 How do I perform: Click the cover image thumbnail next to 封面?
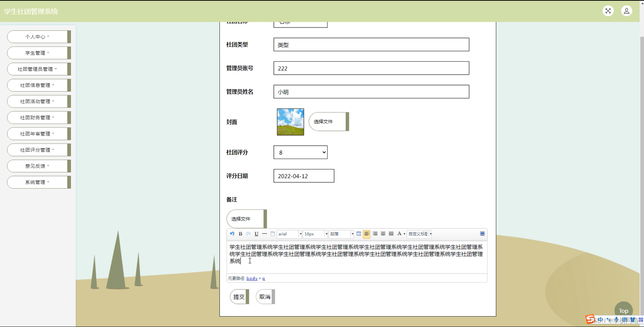[x=290, y=121]
